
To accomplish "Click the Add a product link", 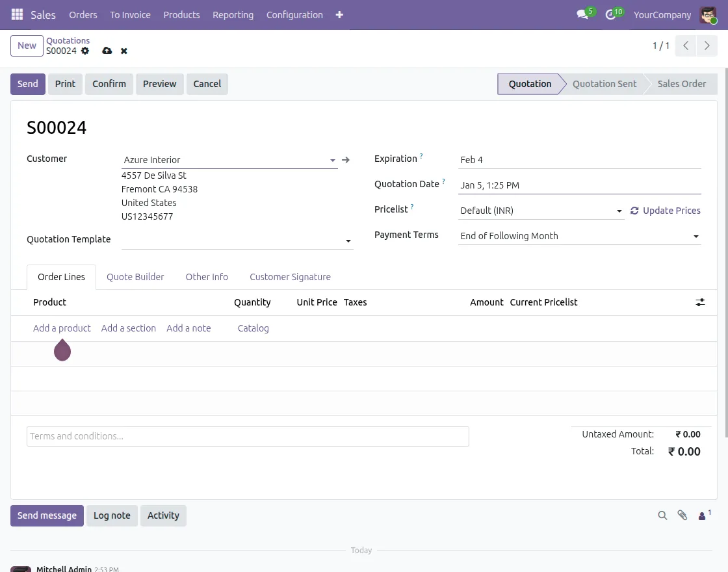I will click(x=62, y=328).
